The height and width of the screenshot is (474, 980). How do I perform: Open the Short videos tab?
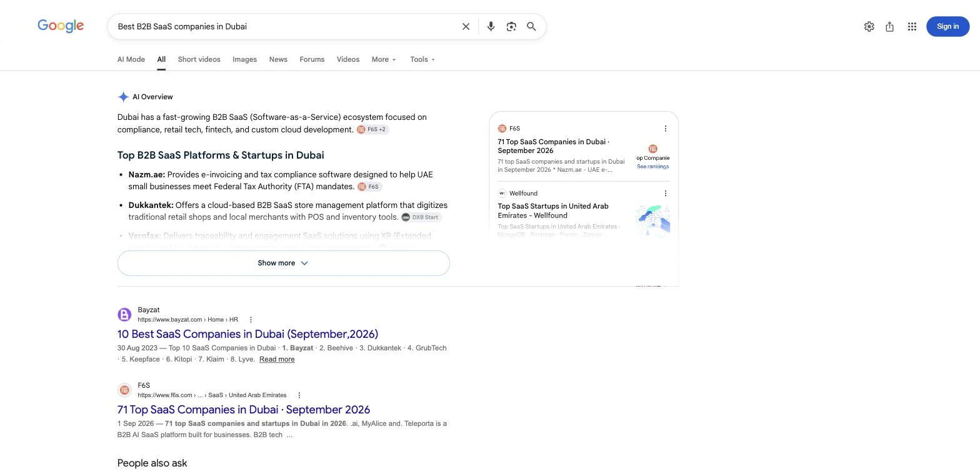point(199,59)
